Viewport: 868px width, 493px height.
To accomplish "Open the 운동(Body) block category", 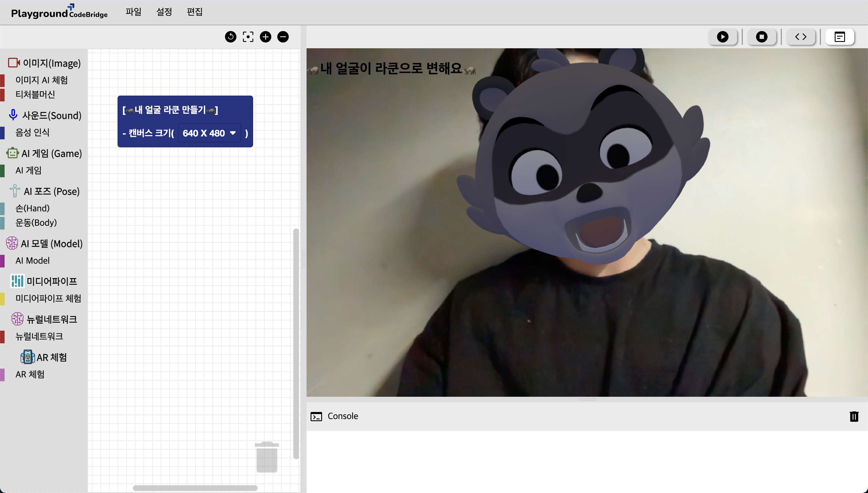I will [x=36, y=222].
